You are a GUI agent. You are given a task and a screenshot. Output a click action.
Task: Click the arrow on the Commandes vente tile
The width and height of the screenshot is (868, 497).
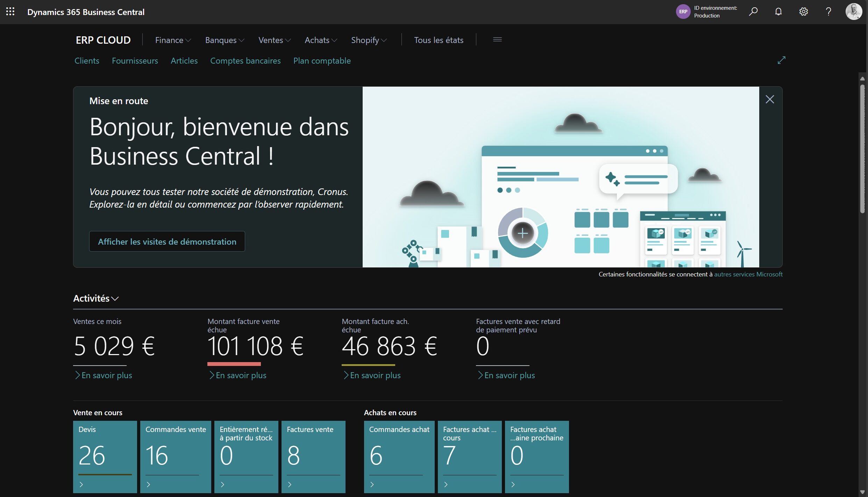[x=148, y=484]
